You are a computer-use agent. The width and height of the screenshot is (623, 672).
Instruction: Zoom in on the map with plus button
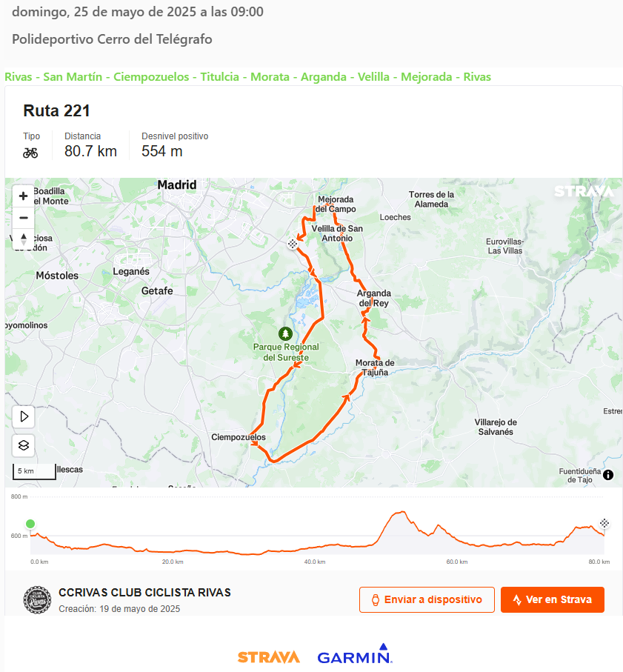24,196
